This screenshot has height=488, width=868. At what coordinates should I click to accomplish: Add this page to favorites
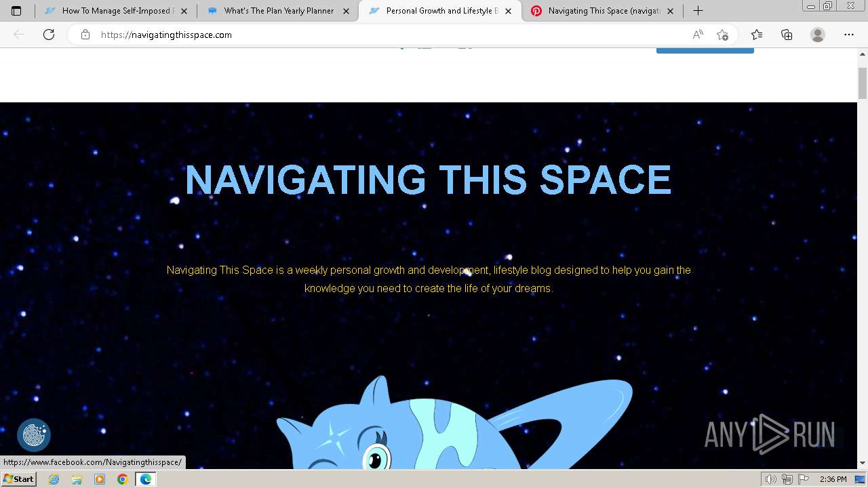pyautogui.click(x=722, y=35)
